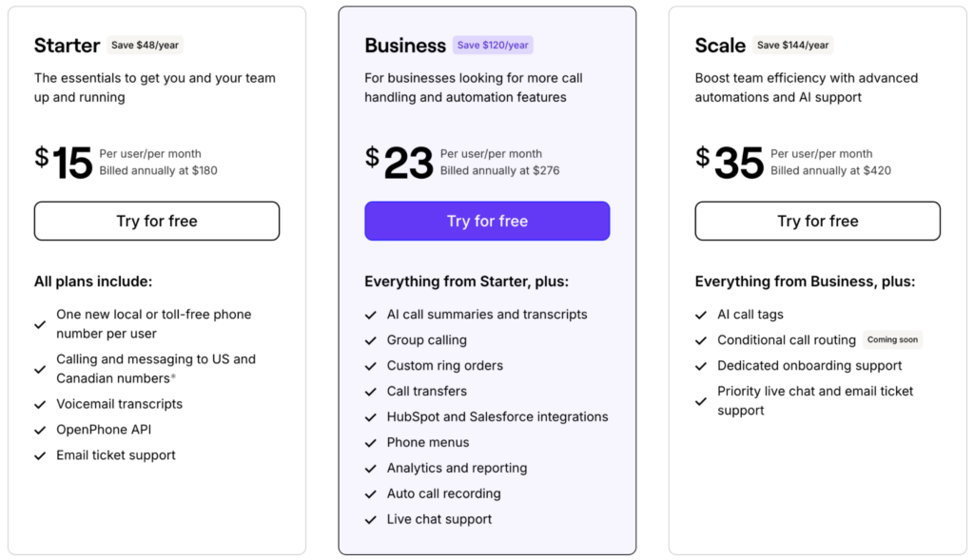Image resolution: width=974 pixels, height=560 pixels.
Task: Click the checkmark beside Group calling
Action: pyautogui.click(x=371, y=340)
